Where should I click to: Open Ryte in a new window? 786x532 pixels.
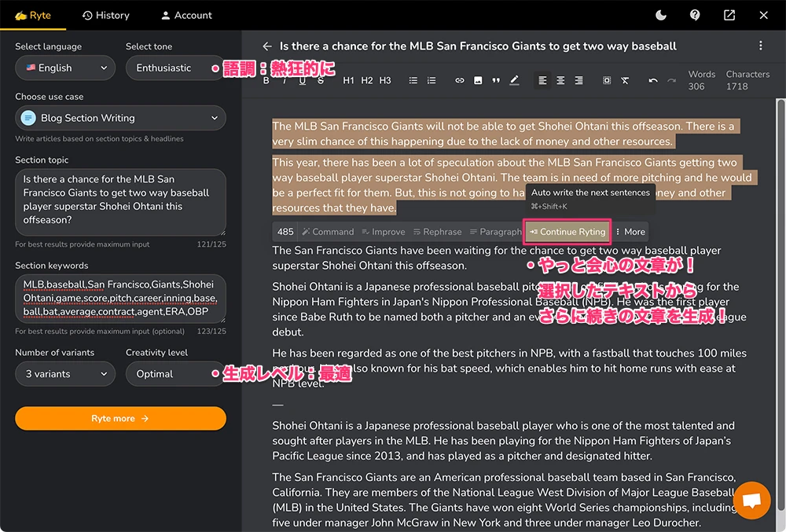point(729,15)
